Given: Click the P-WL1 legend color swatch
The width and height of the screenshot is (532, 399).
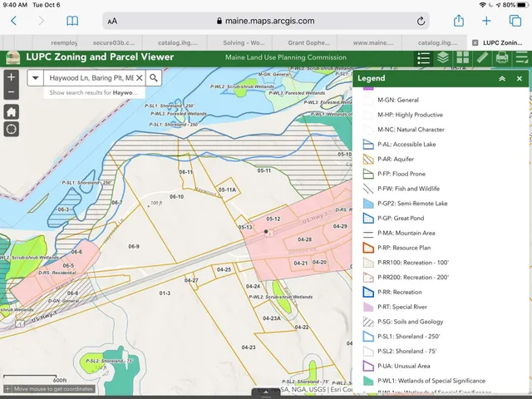Looking at the screenshot, I should coord(369,381).
